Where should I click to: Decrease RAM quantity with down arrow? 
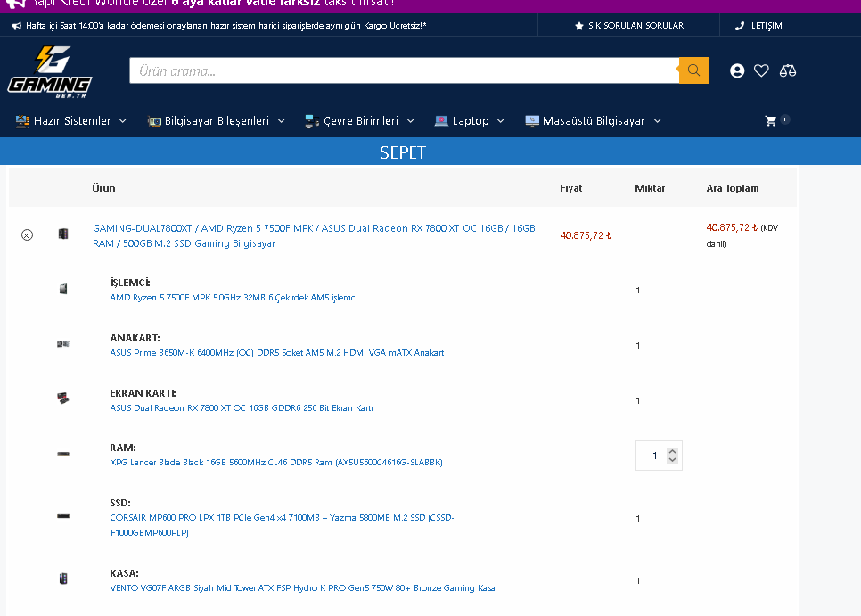[x=672, y=459]
